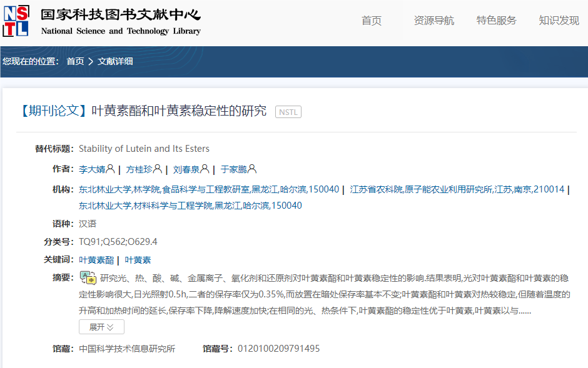This screenshot has width=588, height=368.
Task: Click 首页 in the breadcrumb trail
Action: point(74,62)
